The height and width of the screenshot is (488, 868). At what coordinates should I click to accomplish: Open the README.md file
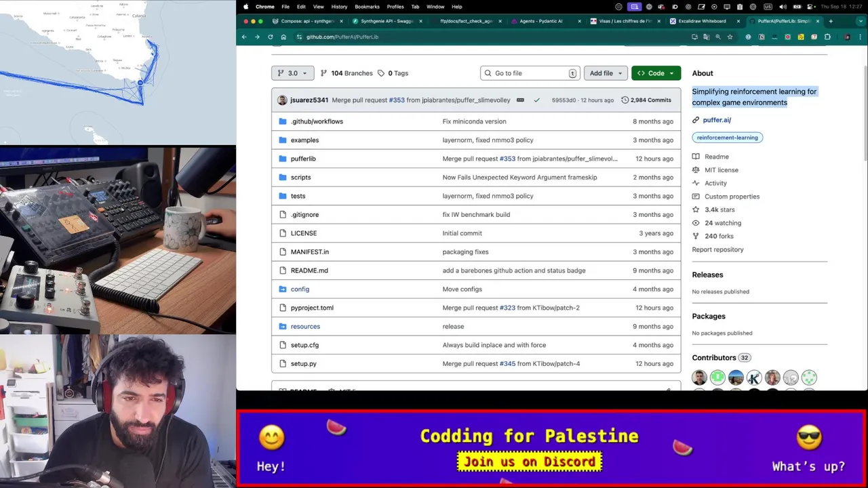pyautogui.click(x=309, y=270)
